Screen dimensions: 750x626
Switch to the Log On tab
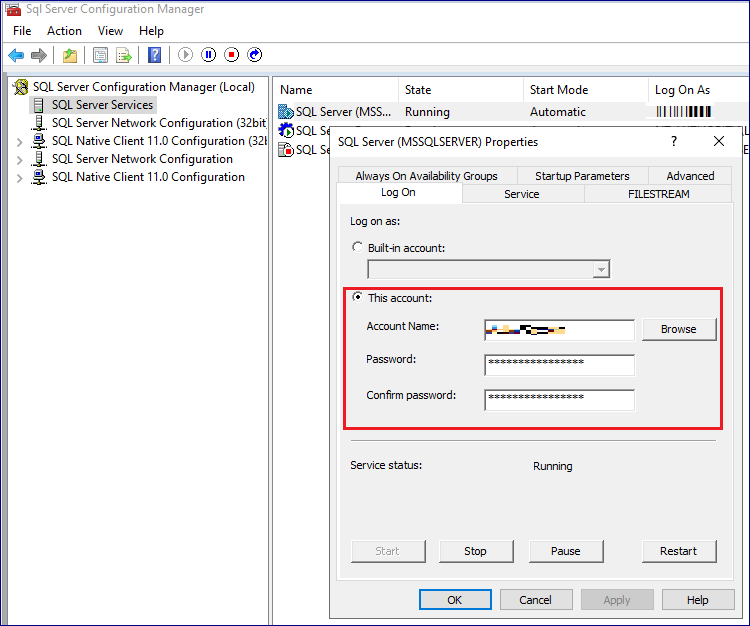[x=398, y=193]
